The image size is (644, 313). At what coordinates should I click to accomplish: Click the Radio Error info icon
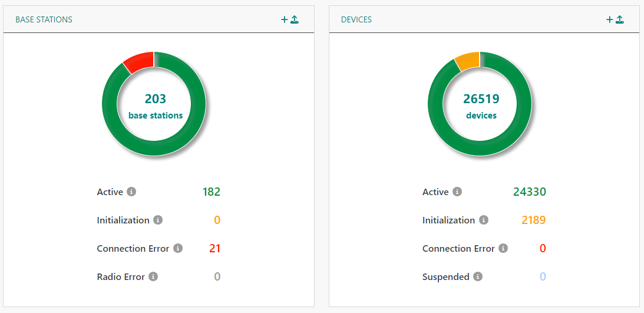pyautogui.click(x=153, y=276)
